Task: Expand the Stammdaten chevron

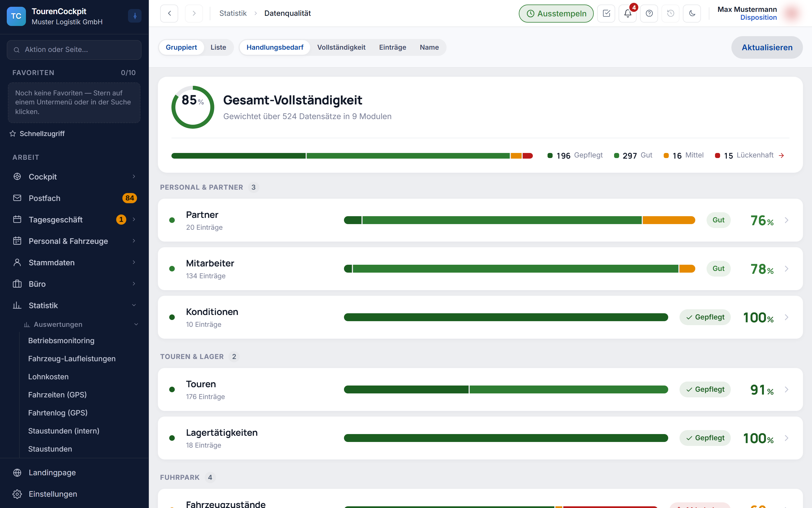Action: 134,263
